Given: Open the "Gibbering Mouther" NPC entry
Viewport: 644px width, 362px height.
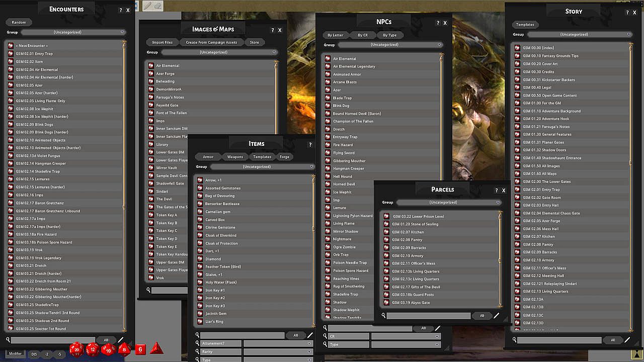Looking at the screenshot, I should pyautogui.click(x=349, y=161).
